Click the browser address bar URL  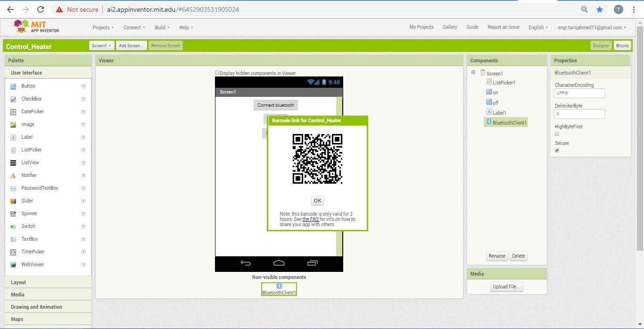pyautogui.click(x=173, y=9)
